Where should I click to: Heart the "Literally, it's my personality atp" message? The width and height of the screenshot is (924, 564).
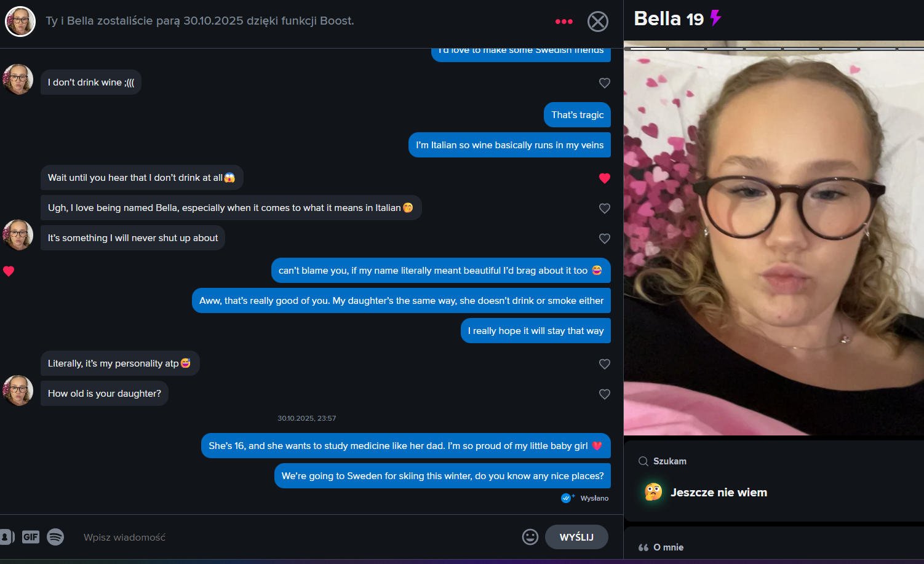[605, 363]
